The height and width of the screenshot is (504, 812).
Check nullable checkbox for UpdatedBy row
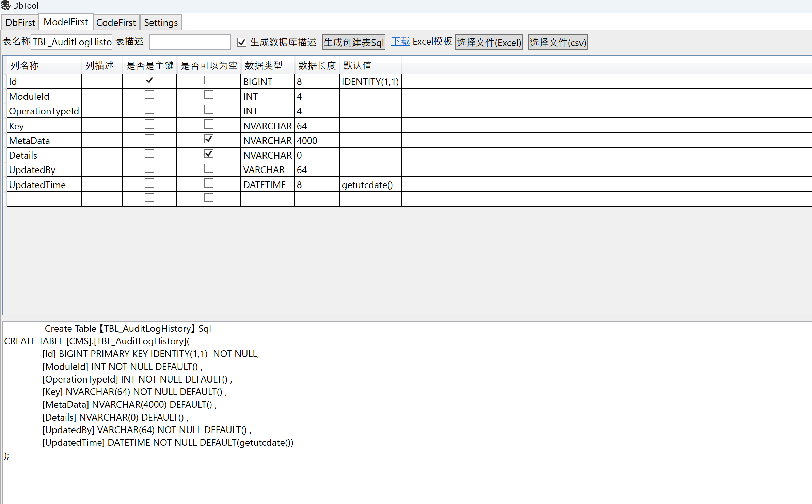208,168
